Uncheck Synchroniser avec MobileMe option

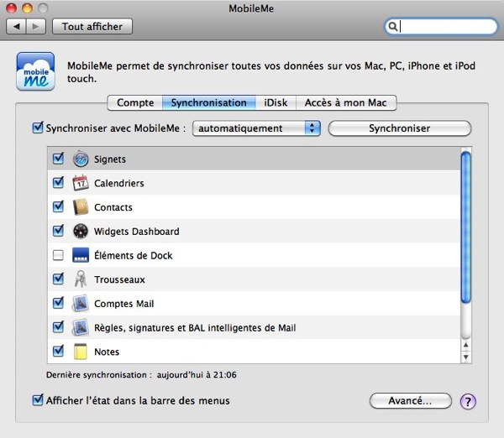(x=37, y=128)
